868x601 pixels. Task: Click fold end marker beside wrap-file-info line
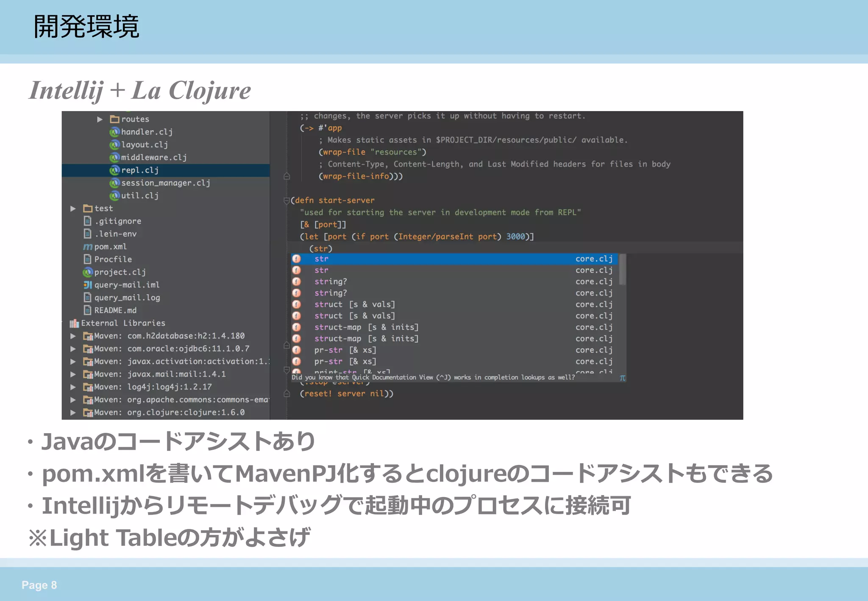tap(287, 176)
